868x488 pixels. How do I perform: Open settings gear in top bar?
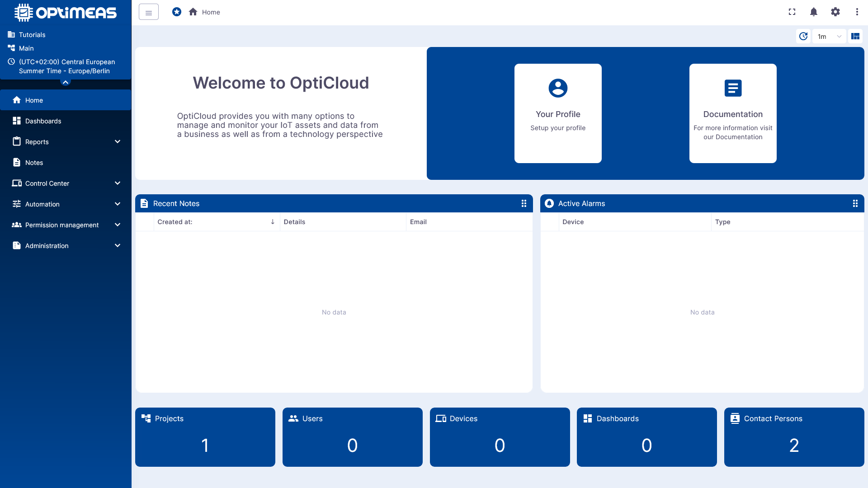835,12
